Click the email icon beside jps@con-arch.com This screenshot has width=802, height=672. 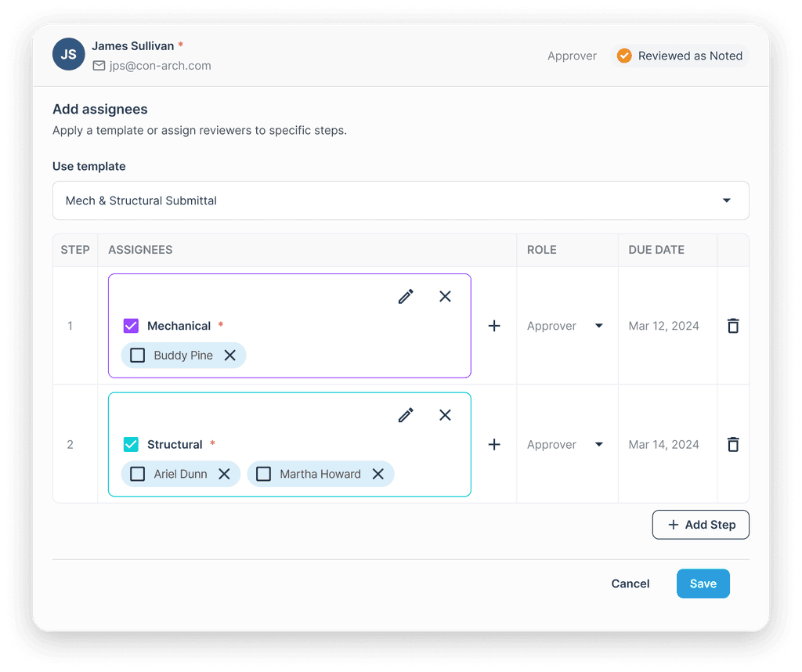pyautogui.click(x=97, y=66)
